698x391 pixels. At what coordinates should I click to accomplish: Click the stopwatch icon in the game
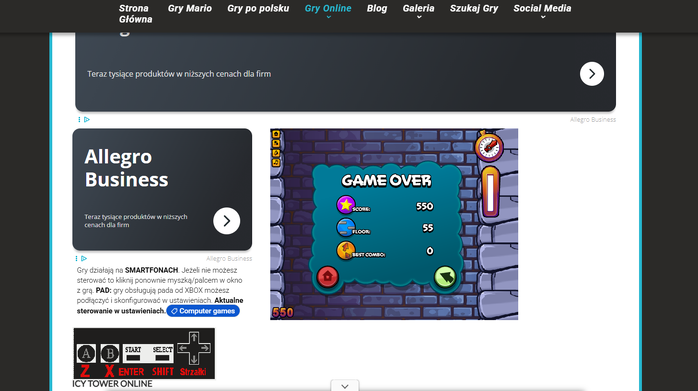(x=489, y=146)
